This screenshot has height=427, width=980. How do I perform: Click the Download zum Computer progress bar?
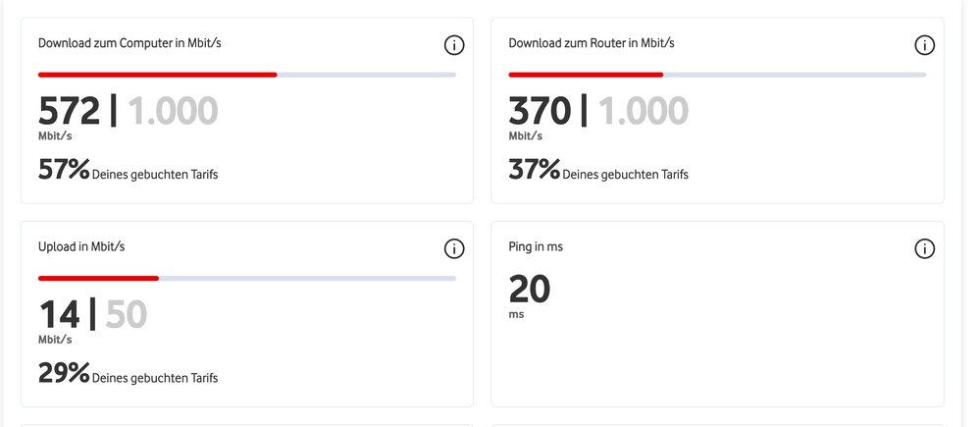tap(246, 75)
